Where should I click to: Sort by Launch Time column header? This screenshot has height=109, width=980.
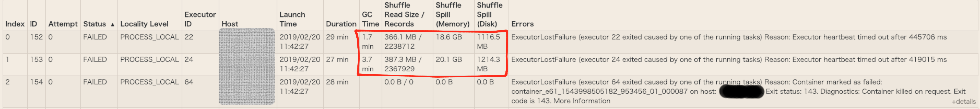[x=292, y=19]
